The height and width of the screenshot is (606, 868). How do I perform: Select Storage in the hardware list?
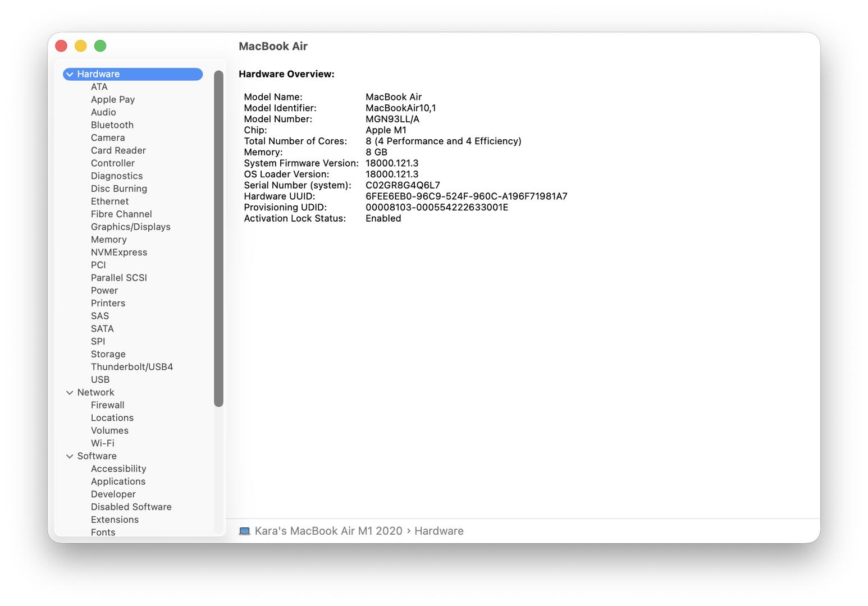coord(108,354)
